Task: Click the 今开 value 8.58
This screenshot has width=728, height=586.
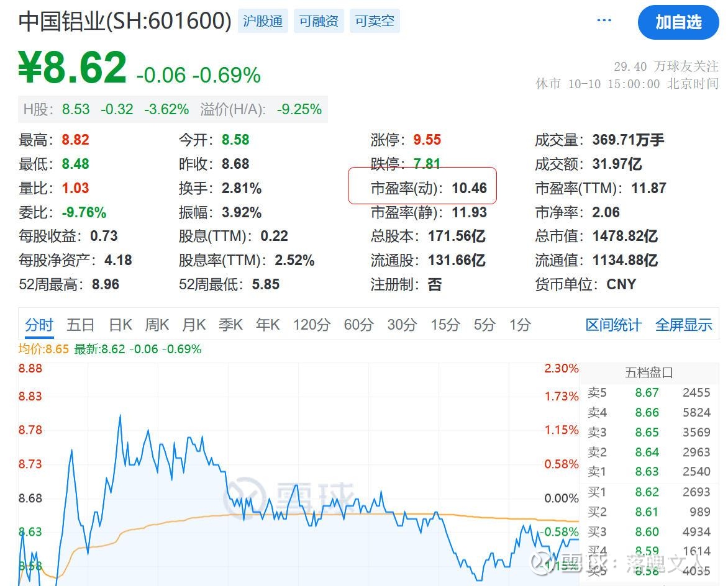Action: pos(235,140)
